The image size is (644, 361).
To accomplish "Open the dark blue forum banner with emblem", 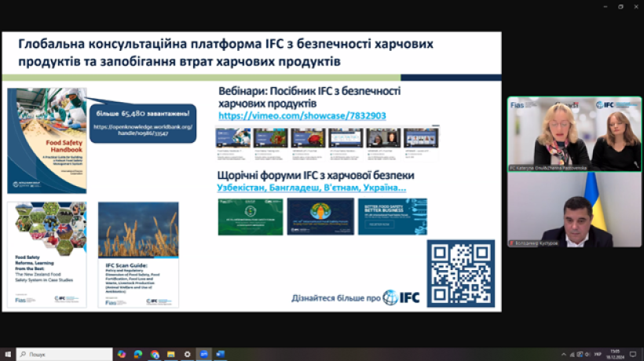I will [x=320, y=217].
